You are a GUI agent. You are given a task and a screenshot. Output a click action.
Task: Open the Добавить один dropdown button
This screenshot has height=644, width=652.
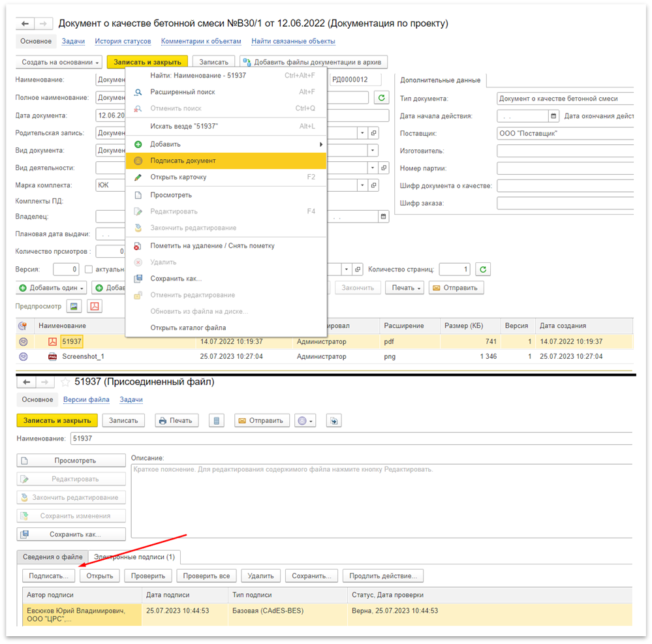tap(52, 288)
